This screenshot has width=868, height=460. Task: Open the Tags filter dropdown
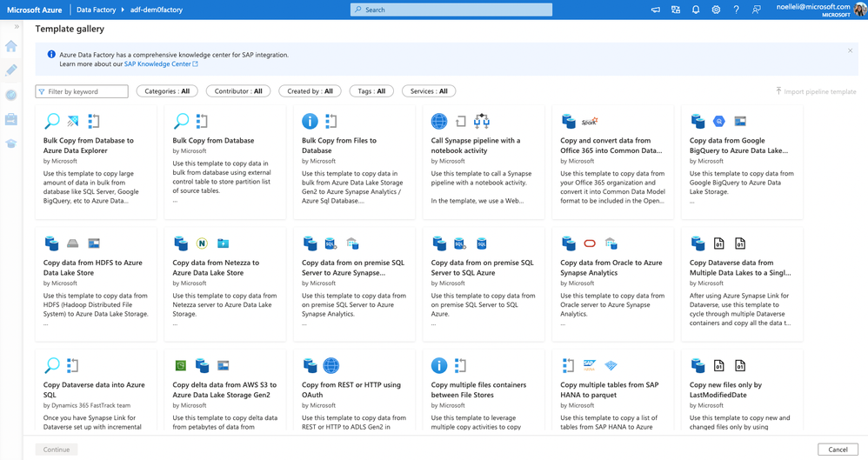tap(371, 91)
